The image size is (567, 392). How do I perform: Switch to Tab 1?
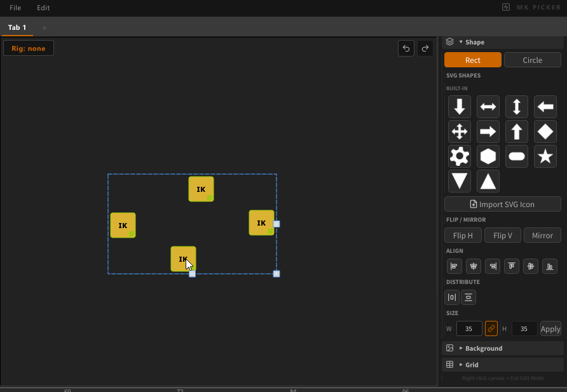(17, 27)
